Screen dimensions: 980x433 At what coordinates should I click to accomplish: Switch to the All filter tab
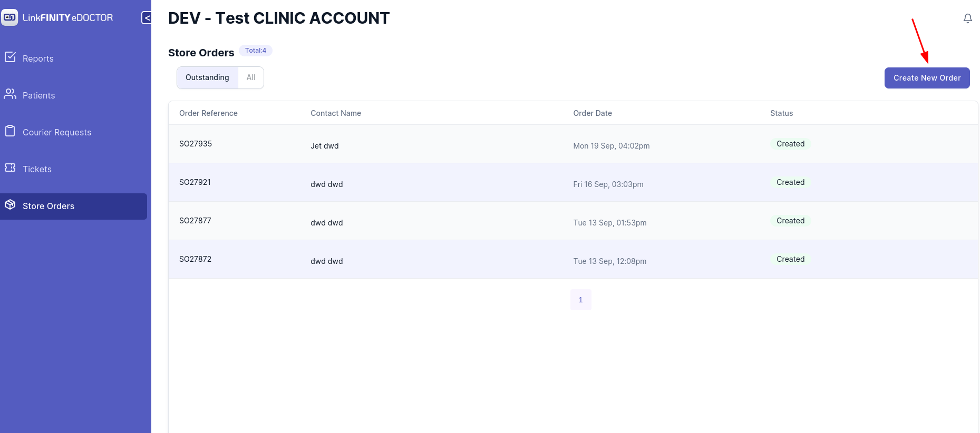click(x=251, y=77)
